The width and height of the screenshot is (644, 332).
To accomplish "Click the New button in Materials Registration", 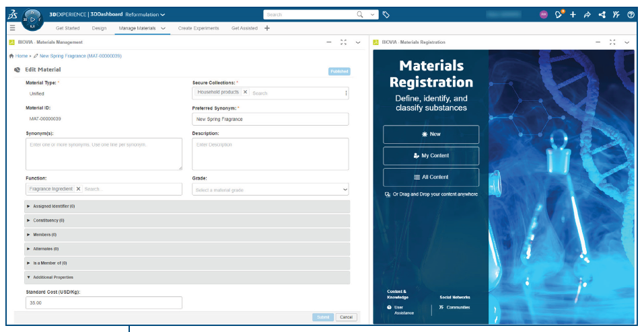I will pos(431,134).
